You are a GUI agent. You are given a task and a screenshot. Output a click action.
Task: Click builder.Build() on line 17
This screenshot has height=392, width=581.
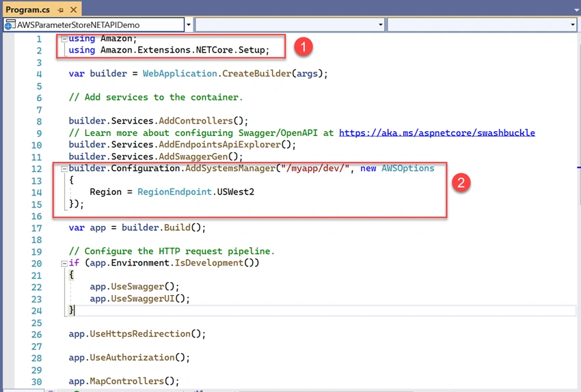click(163, 227)
